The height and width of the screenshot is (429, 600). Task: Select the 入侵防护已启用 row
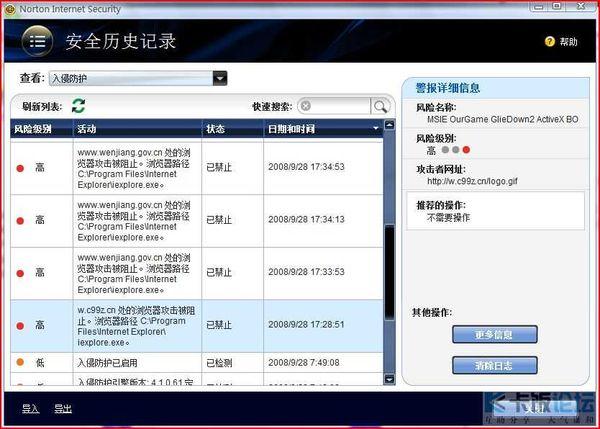pos(197,362)
